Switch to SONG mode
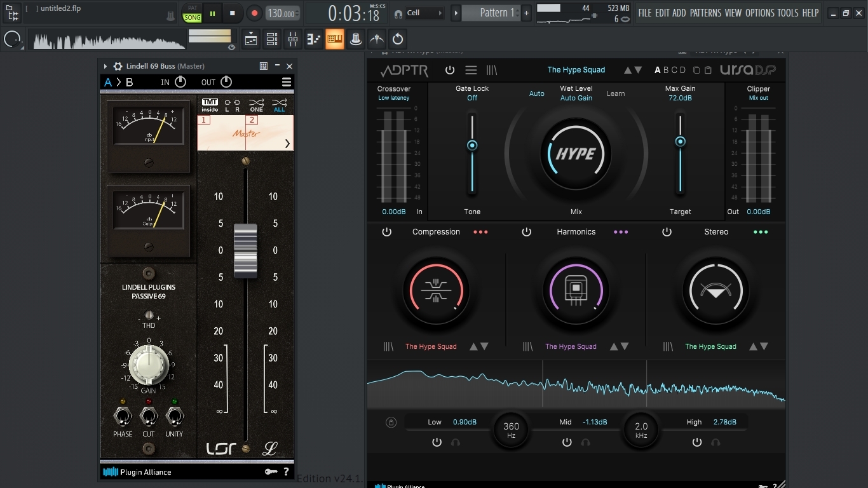This screenshot has height=488, width=868. (x=192, y=18)
